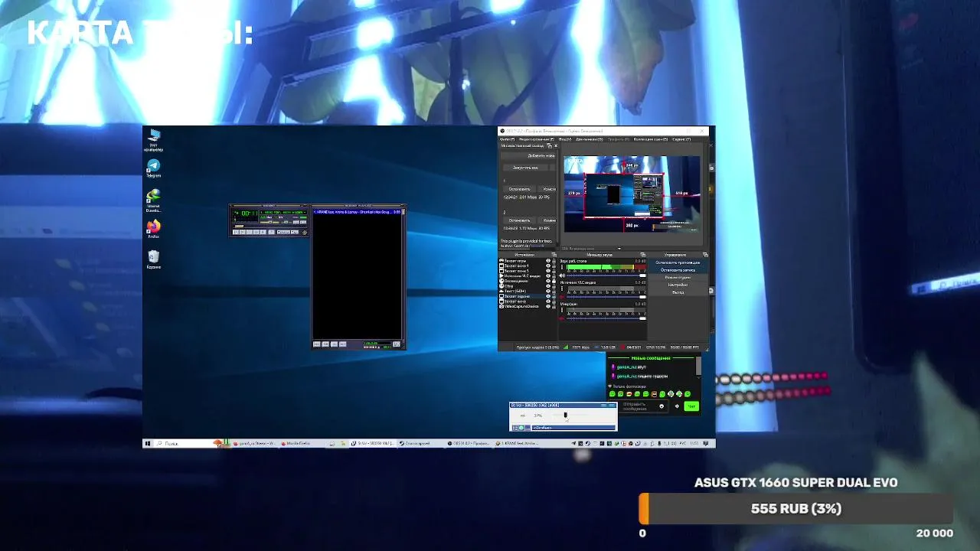Pop out the Источники dock panel icon

pyautogui.click(x=554, y=255)
